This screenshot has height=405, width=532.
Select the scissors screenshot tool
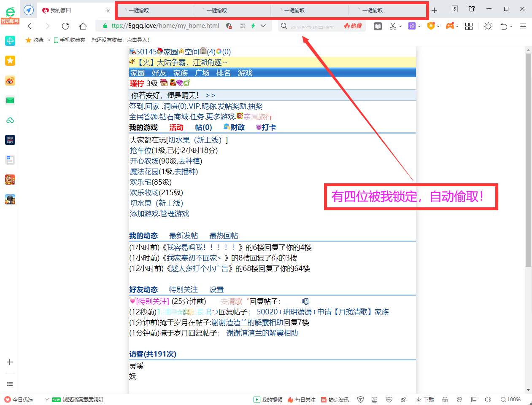393,26
